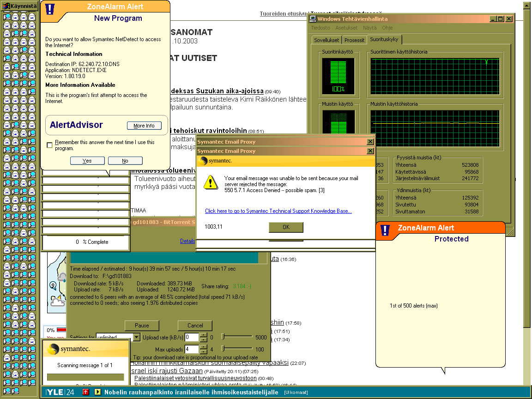Open the Ohje menu in Tehtävienhallinta
532x399 pixels.
387,28
